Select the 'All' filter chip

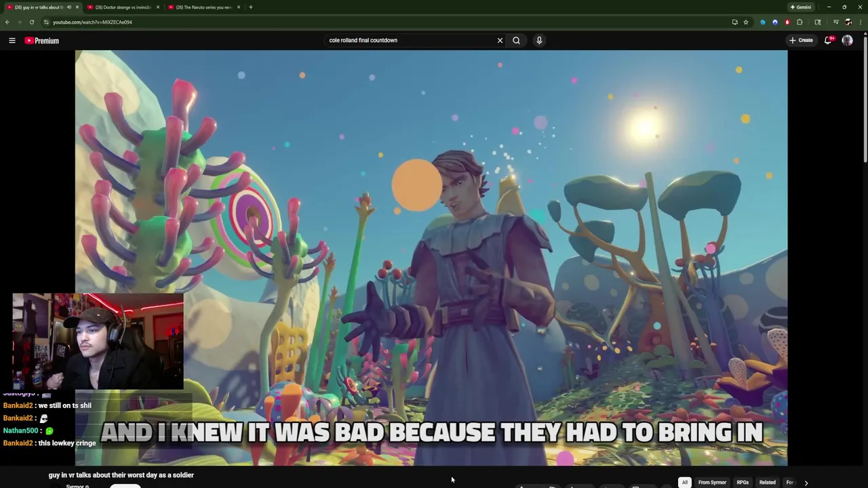tap(685, 483)
